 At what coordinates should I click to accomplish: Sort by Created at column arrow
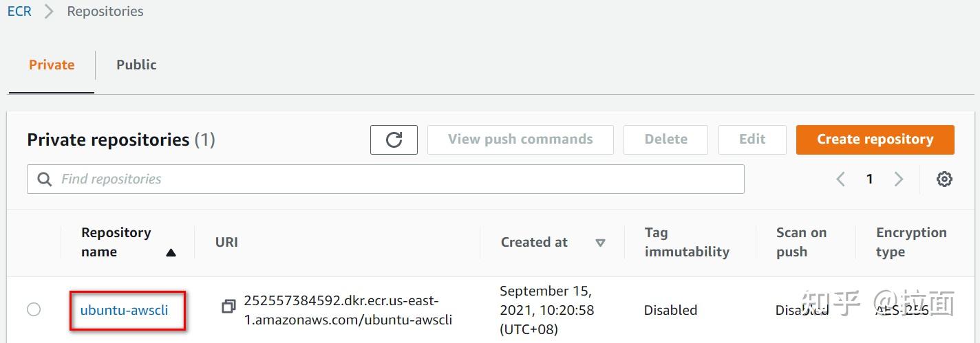click(x=600, y=243)
